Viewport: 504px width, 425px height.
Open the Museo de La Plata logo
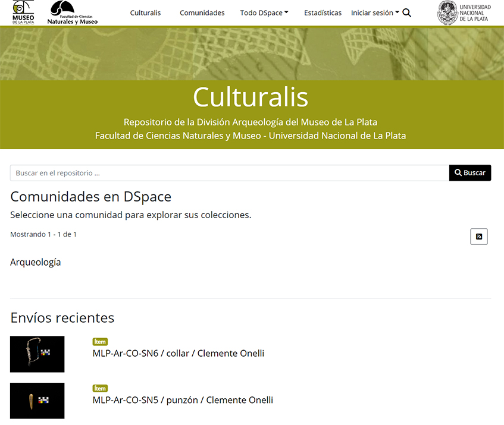point(23,12)
